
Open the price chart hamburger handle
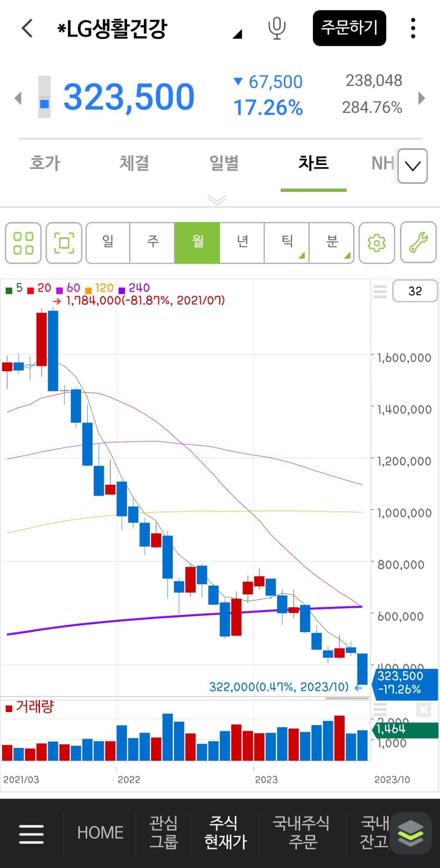tap(380, 291)
